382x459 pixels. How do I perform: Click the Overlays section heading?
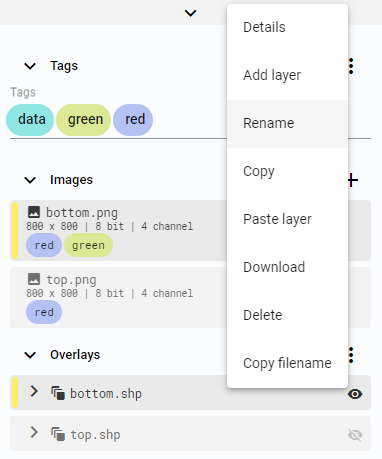tap(75, 355)
